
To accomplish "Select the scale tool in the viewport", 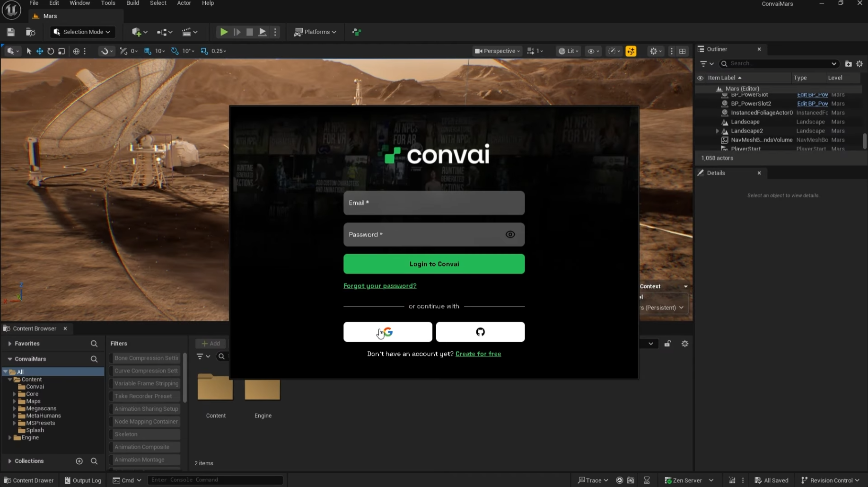I will tap(61, 51).
